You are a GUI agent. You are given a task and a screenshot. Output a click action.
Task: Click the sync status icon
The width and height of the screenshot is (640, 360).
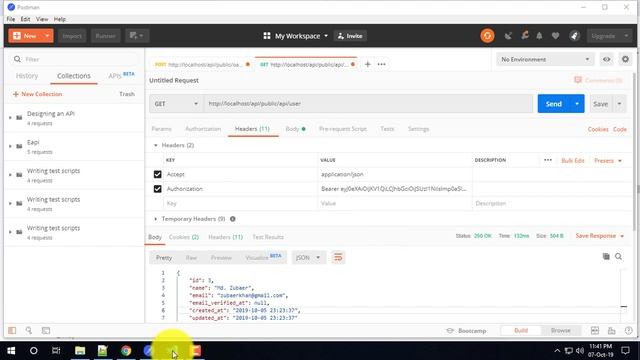(x=487, y=36)
